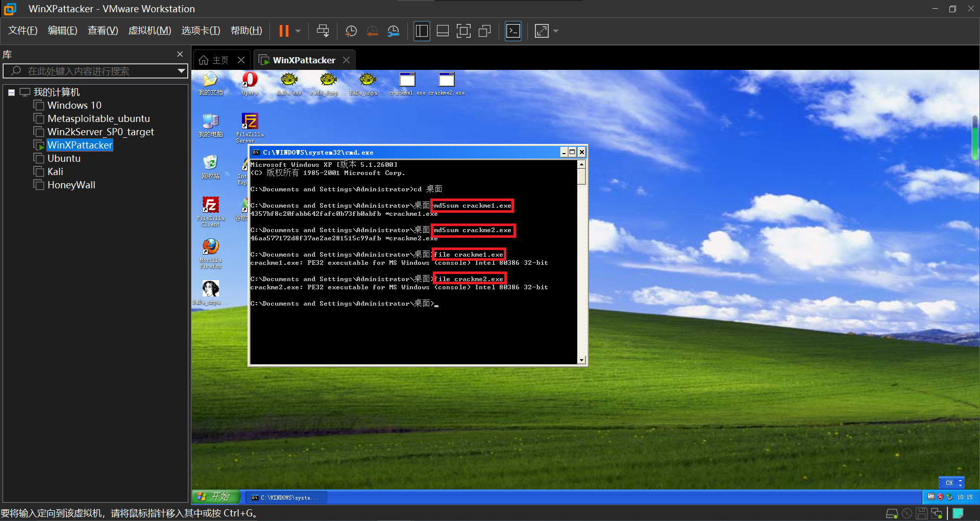Select Kali in the library tree

pyautogui.click(x=55, y=172)
